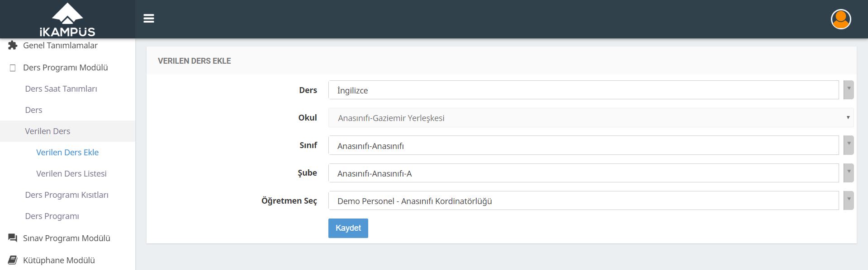The width and height of the screenshot is (868, 270).
Task: Open Ders Saat Tanımları menu item
Action: tap(61, 89)
